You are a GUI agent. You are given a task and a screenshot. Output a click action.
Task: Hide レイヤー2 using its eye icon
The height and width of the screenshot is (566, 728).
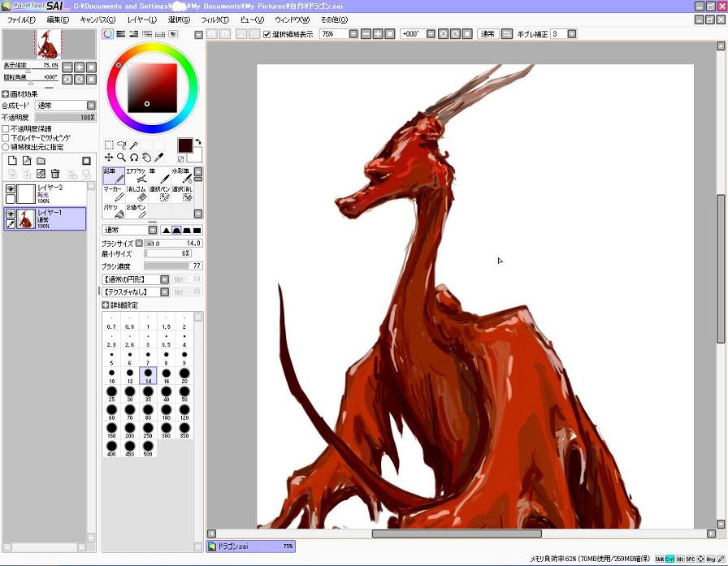(x=11, y=188)
